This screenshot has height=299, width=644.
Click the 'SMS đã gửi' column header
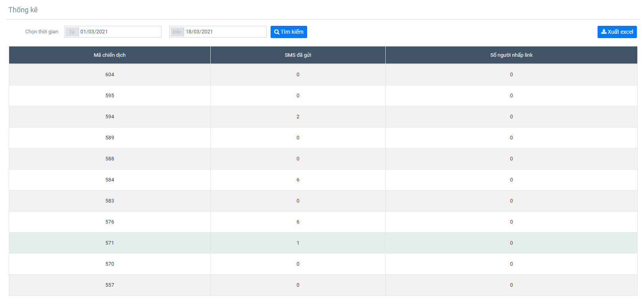(298, 55)
